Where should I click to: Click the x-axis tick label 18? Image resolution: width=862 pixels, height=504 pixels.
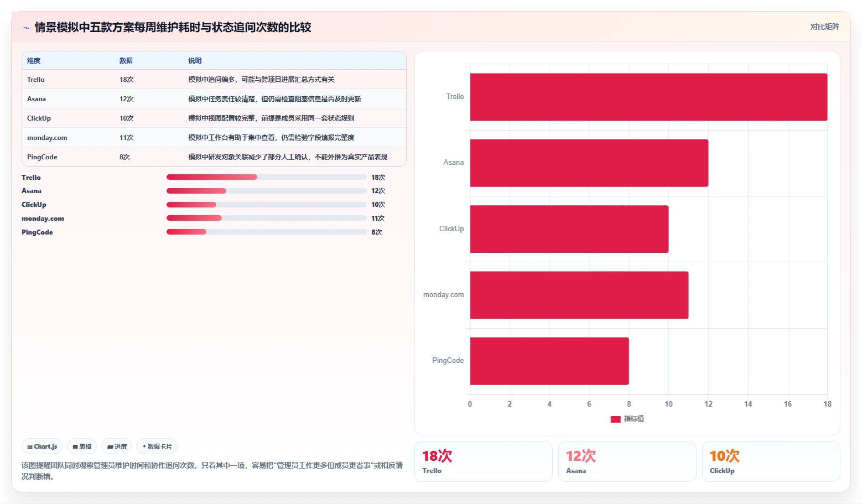[x=827, y=404]
